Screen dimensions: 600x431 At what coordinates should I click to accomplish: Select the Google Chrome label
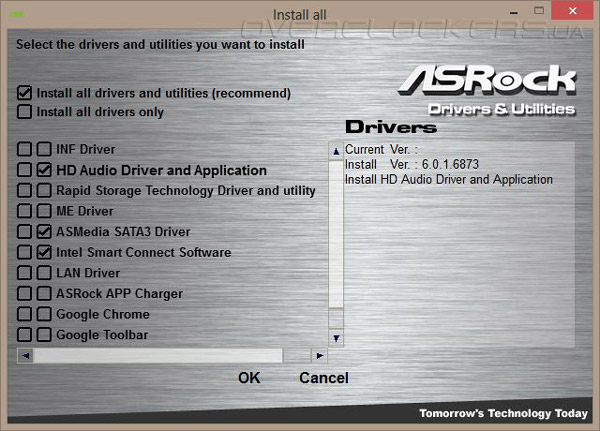pos(103,315)
